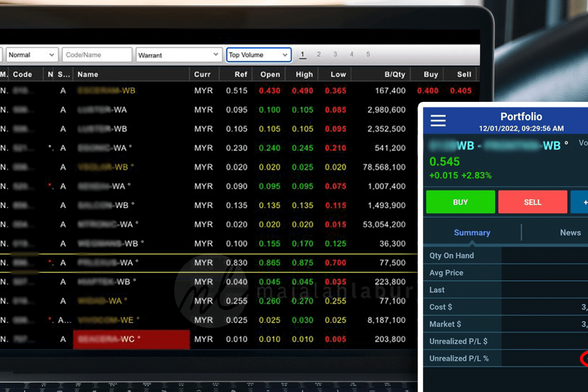Open the News tab
This screenshot has width=588, height=392.
coord(570,233)
